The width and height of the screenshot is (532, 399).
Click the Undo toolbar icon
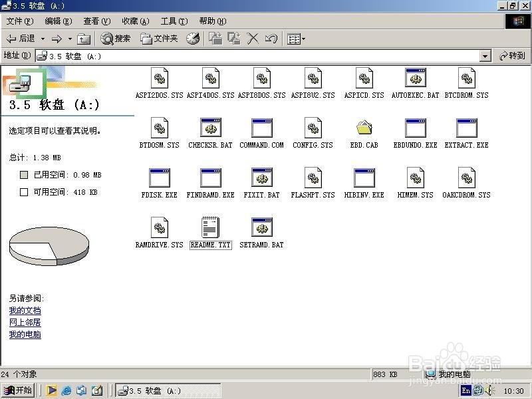pyautogui.click(x=271, y=39)
